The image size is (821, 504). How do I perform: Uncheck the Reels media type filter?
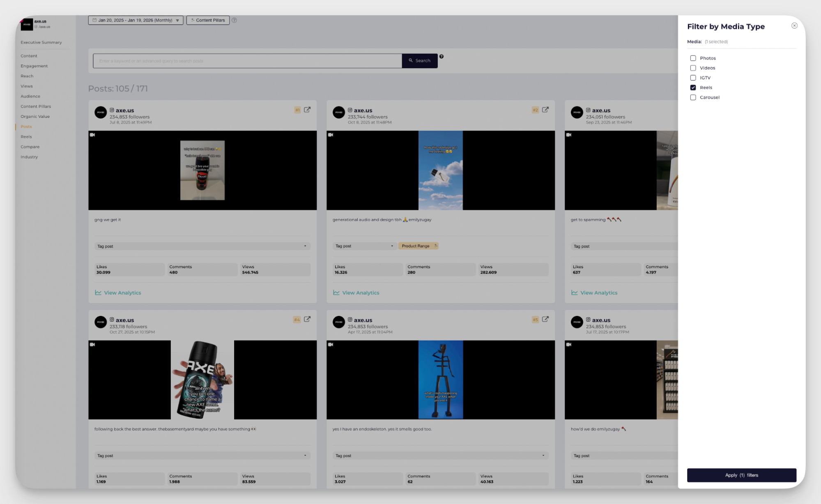tap(693, 87)
